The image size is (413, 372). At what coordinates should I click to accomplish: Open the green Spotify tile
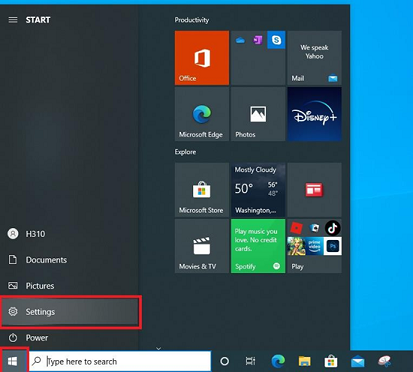coord(258,246)
